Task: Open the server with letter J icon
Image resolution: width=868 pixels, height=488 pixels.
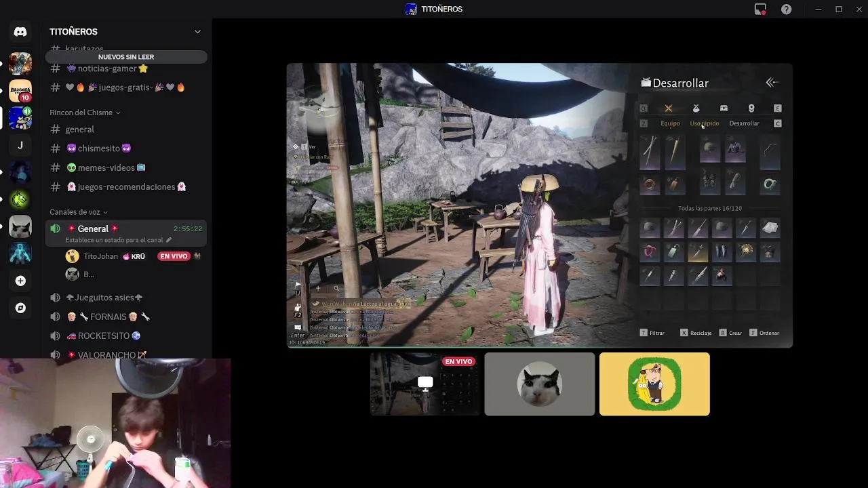Action: tap(20, 145)
